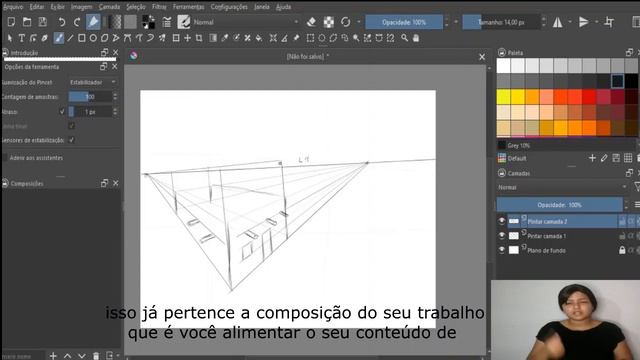
Task: Open the brush settings editor
Action: click(167, 22)
